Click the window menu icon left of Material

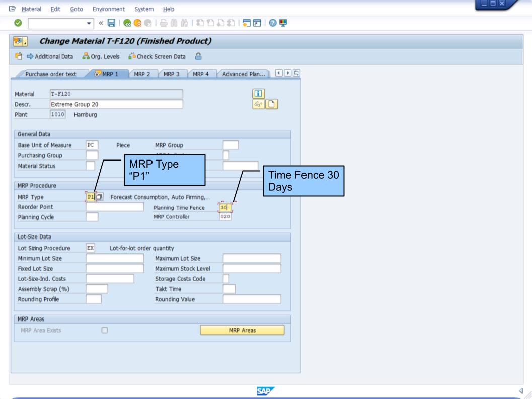click(13, 9)
